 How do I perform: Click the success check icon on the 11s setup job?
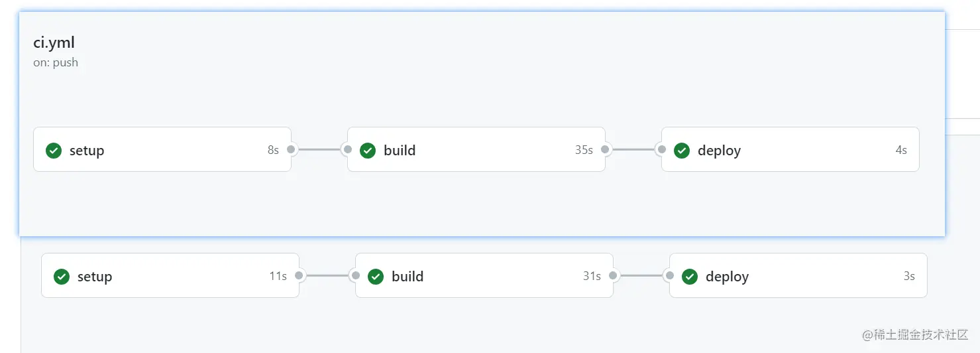pos(62,277)
